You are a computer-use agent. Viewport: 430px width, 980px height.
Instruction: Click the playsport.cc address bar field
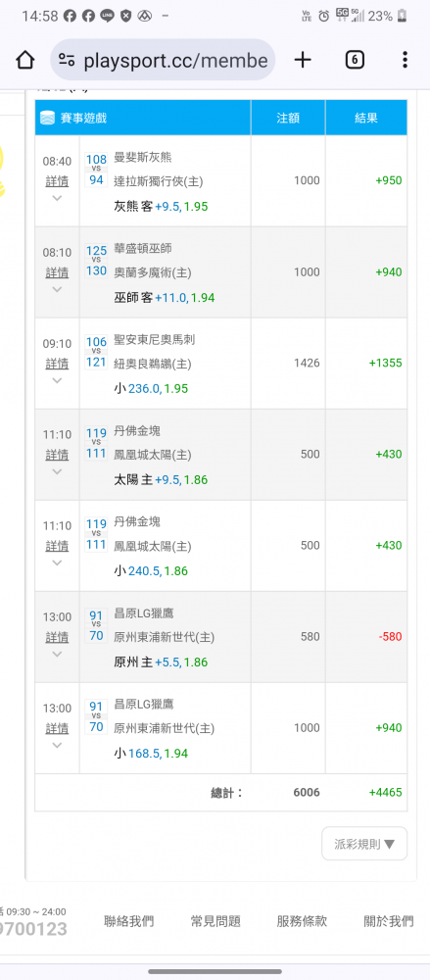click(163, 60)
